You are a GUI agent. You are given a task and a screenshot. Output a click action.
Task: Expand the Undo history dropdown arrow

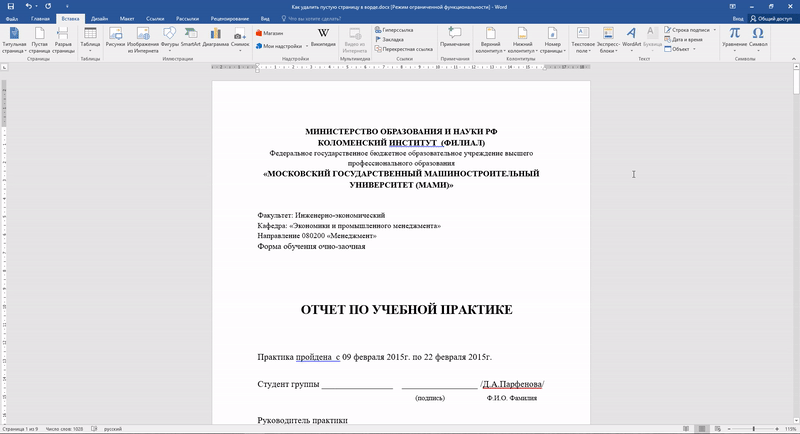point(36,6)
